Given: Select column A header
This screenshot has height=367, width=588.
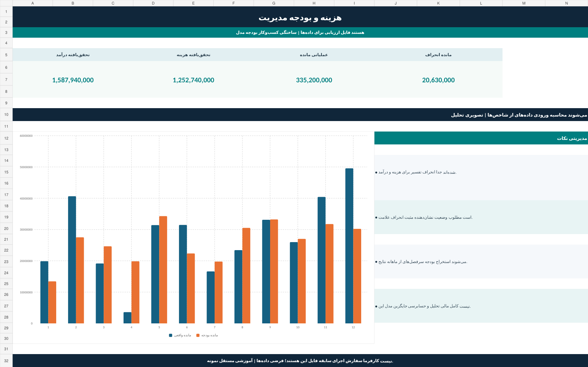Looking at the screenshot, I should (x=32, y=3).
